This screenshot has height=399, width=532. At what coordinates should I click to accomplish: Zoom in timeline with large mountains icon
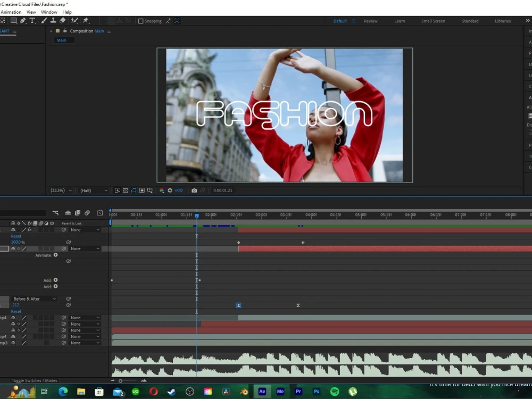[144, 381]
